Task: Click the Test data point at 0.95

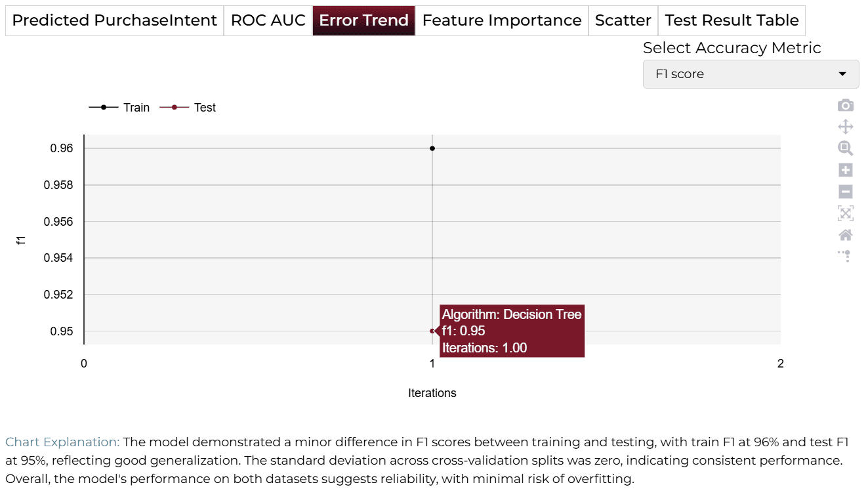Action: pos(432,331)
